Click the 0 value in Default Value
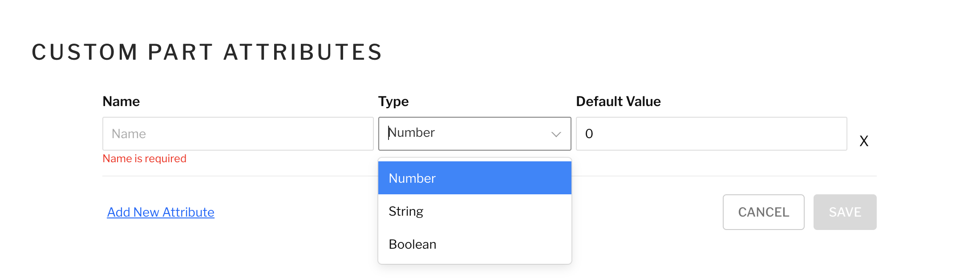Screen dimensions: 980x279 click(x=589, y=134)
